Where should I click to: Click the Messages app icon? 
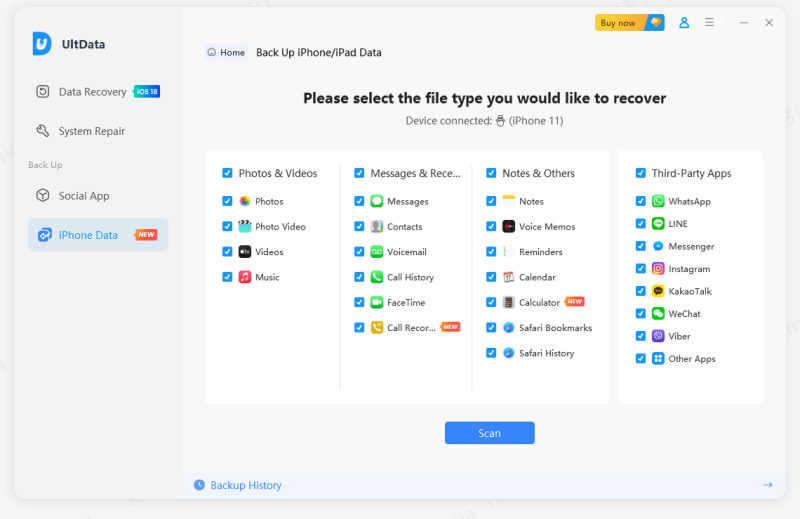coord(377,201)
